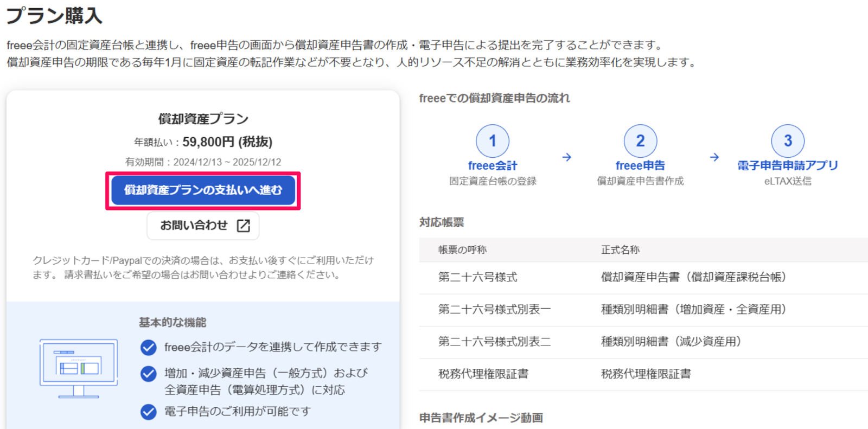Screen dimensions: 868x429
Task: Select 固定資産台帳の登録 caption
Action: point(493,181)
